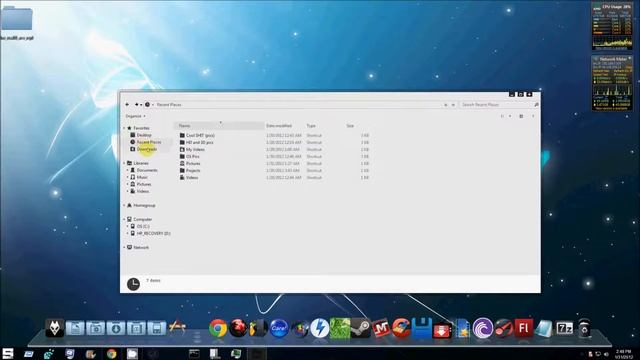Image resolution: width=640 pixels, height=360 pixels.
Task: Open the red M dock icon
Action: coord(381,328)
